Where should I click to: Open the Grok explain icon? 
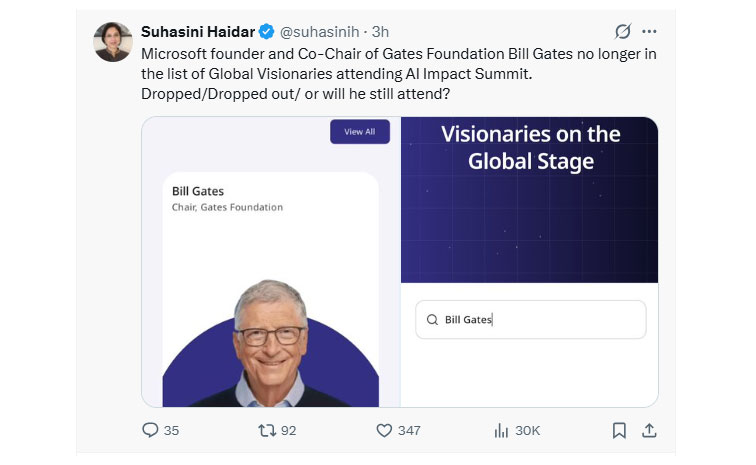click(x=623, y=31)
